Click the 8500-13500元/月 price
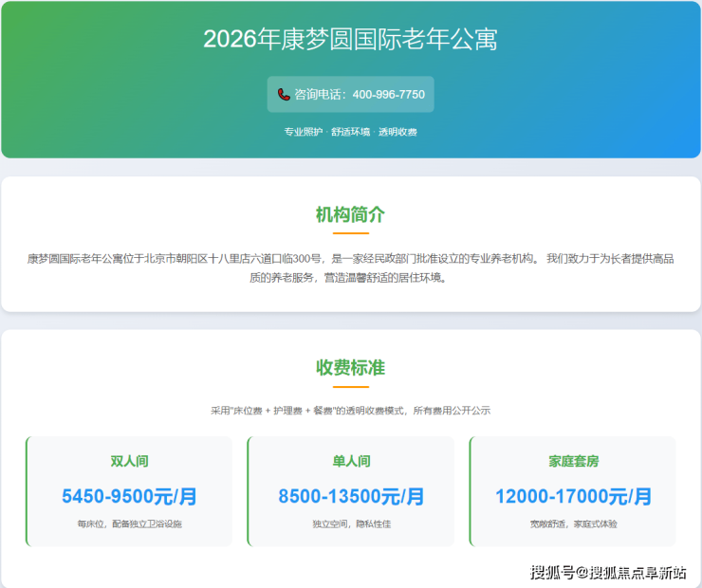This screenshot has height=588, width=702. click(x=351, y=496)
